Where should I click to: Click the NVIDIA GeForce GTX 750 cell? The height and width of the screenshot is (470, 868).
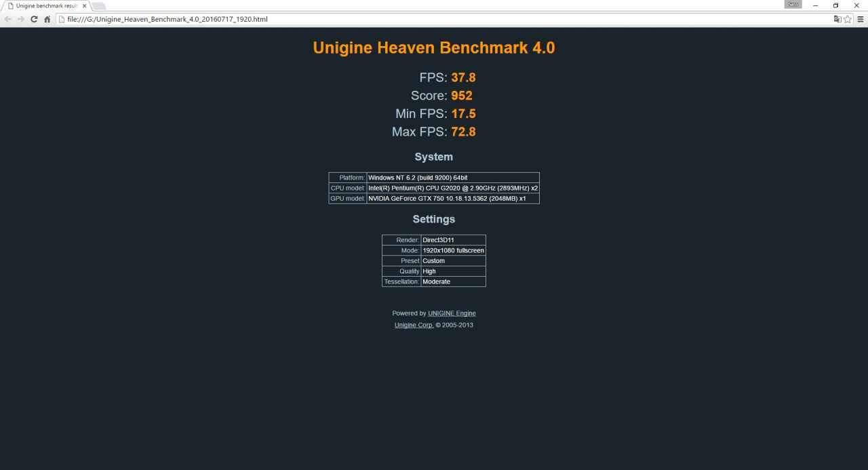pos(453,199)
